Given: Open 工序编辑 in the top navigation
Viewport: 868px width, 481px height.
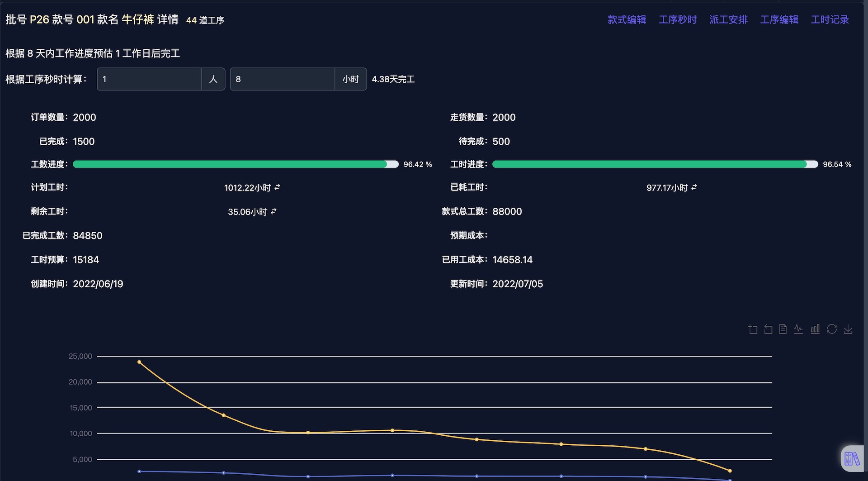Looking at the screenshot, I should coord(779,19).
